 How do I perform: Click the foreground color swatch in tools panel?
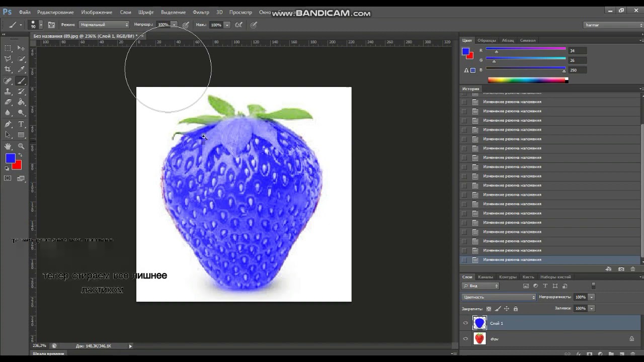[10, 158]
